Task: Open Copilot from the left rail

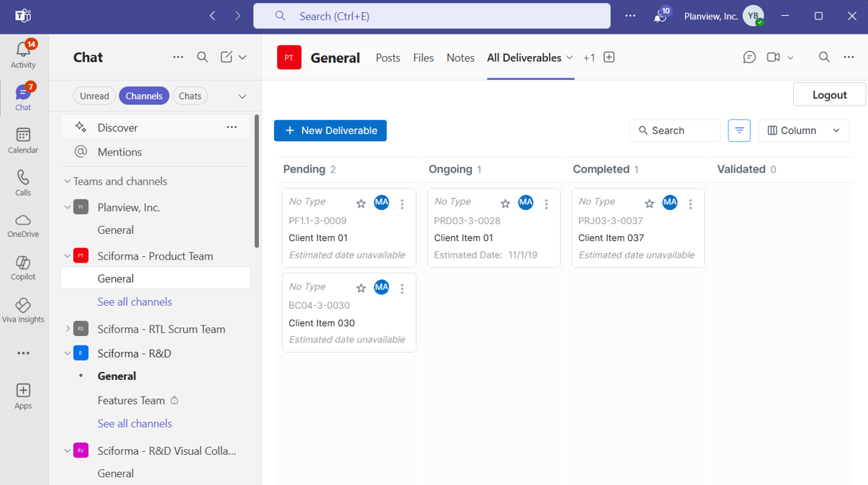Action: click(23, 268)
